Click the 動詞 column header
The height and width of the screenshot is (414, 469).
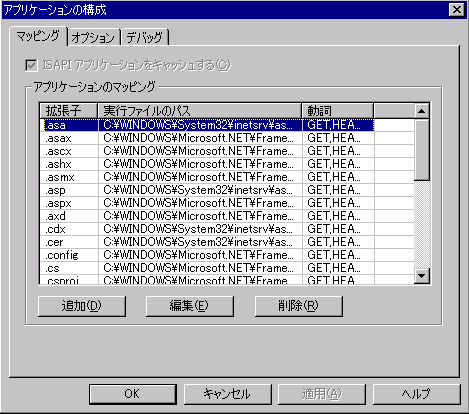[x=337, y=111]
